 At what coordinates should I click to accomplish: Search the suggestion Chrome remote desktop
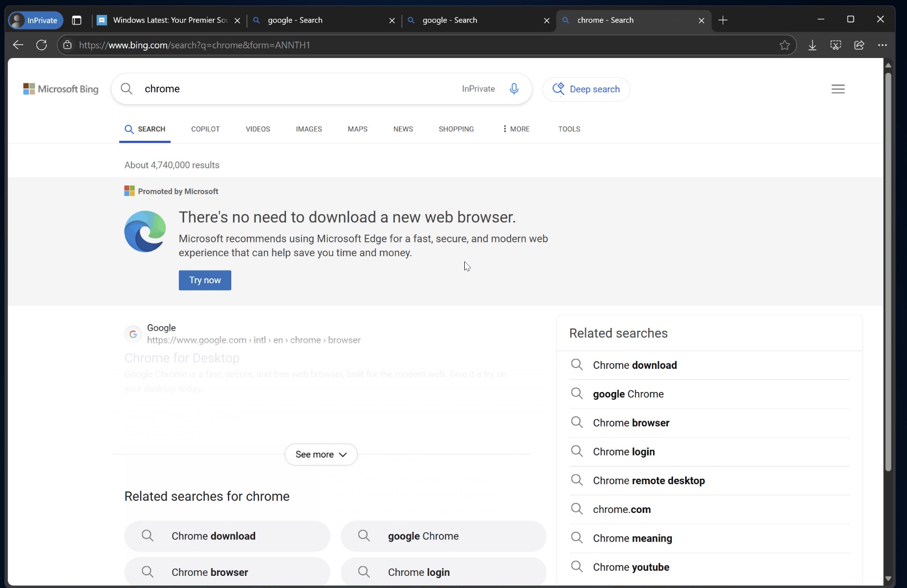click(648, 480)
